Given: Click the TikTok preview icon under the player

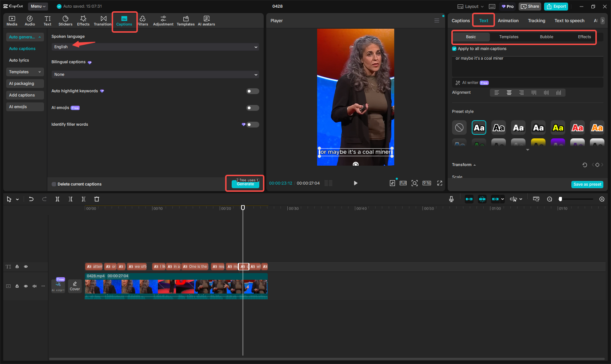Looking at the screenshot, I should point(392,183).
